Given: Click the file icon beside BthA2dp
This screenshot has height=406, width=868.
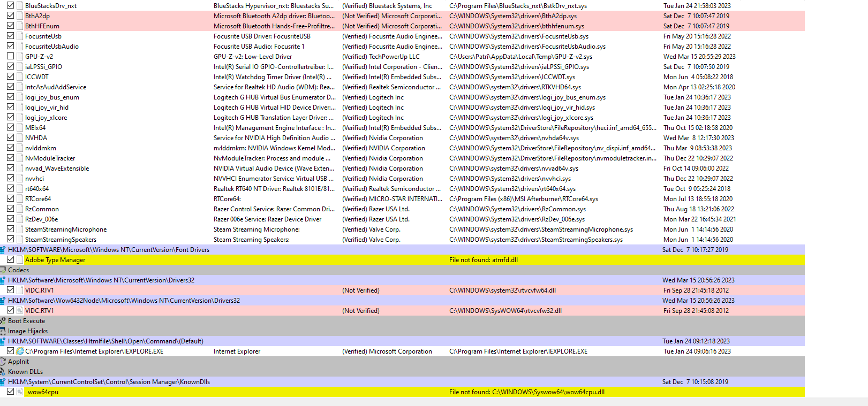Looking at the screenshot, I should coord(20,16).
